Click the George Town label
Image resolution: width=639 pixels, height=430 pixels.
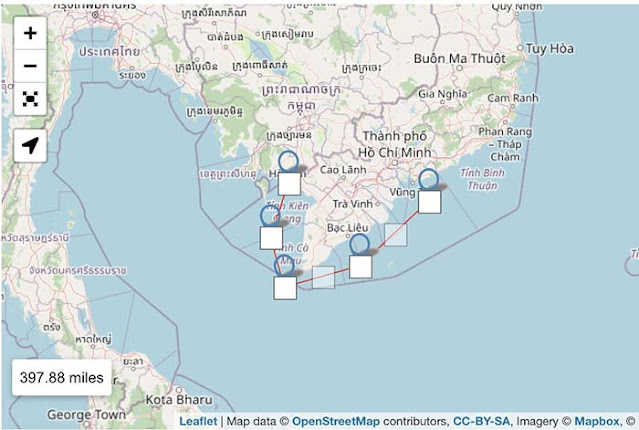(86, 415)
